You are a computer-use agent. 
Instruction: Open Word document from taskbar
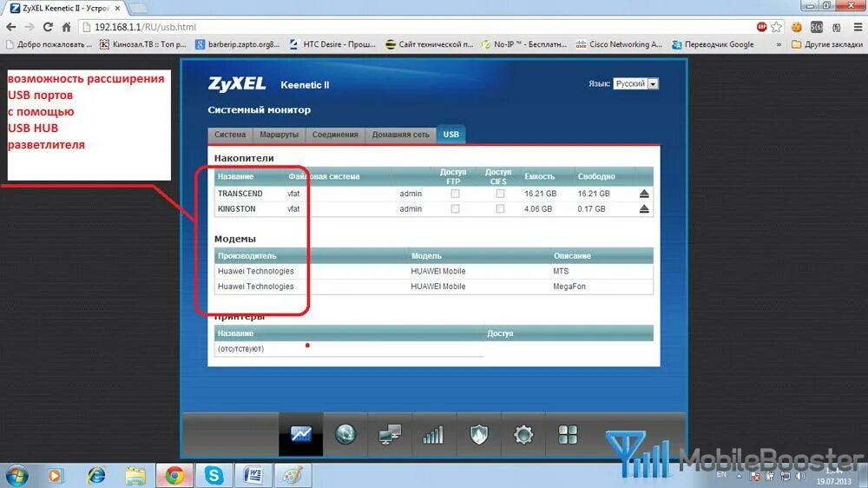pyautogui.click(x=253, y=475)
